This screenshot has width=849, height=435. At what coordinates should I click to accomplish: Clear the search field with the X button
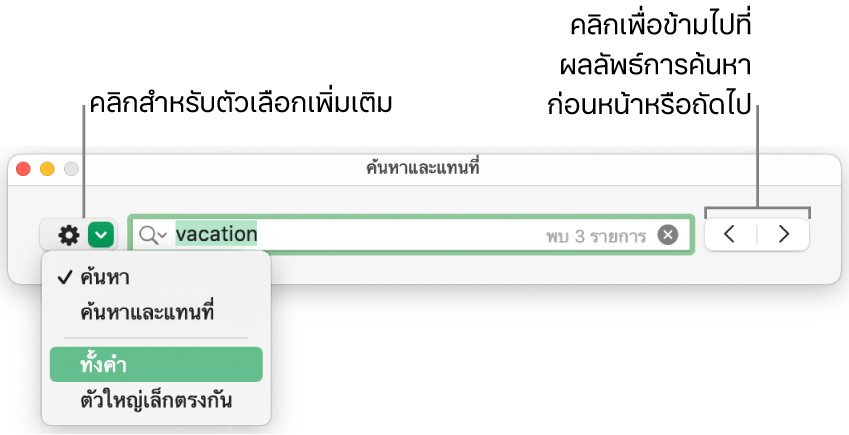(x=668, y=235)
